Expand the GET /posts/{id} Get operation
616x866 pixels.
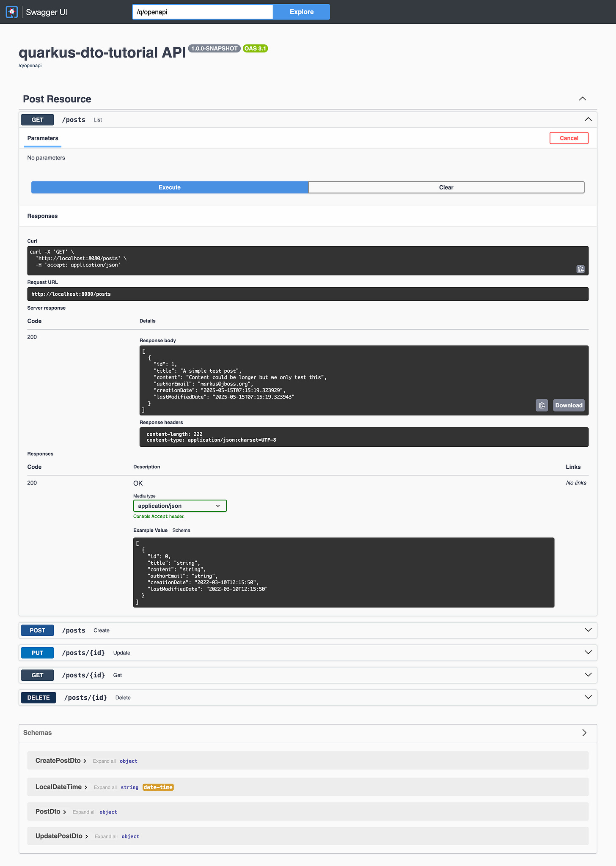(588, 675)
